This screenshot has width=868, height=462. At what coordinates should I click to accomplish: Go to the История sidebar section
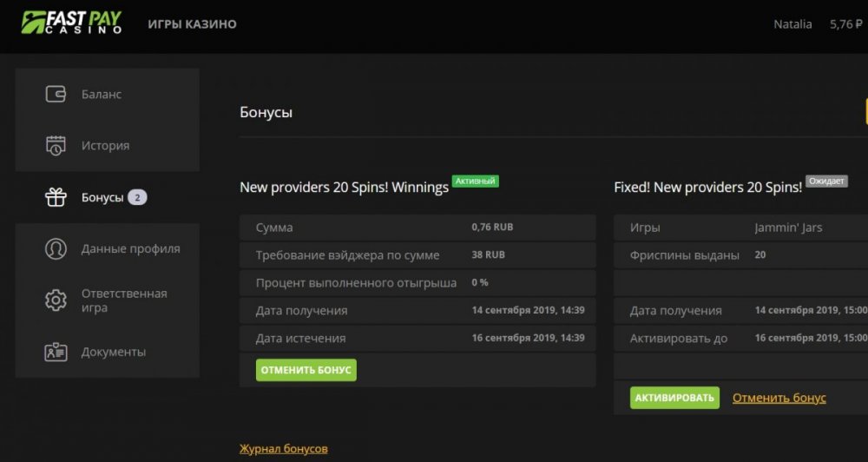point(105,145)
